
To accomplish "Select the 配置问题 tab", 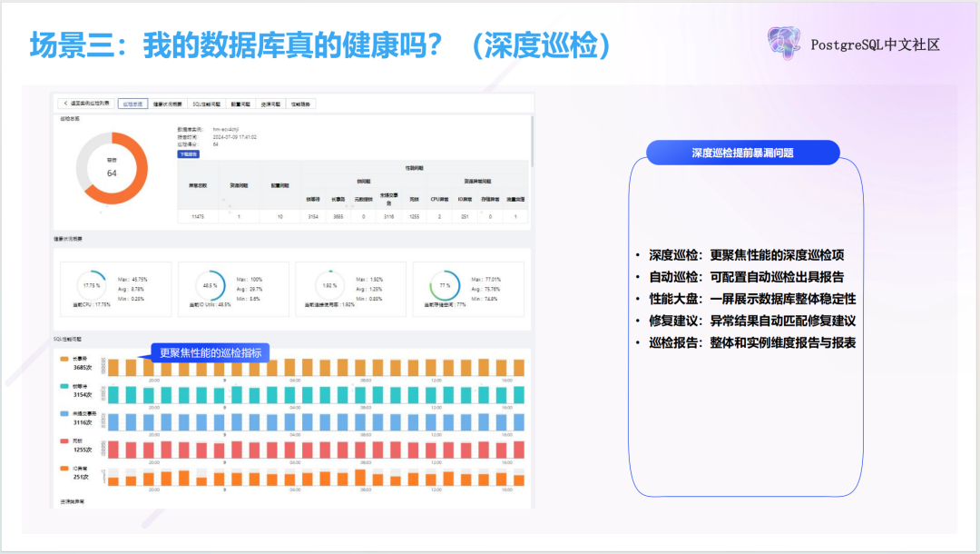I will tap(241, 104).
